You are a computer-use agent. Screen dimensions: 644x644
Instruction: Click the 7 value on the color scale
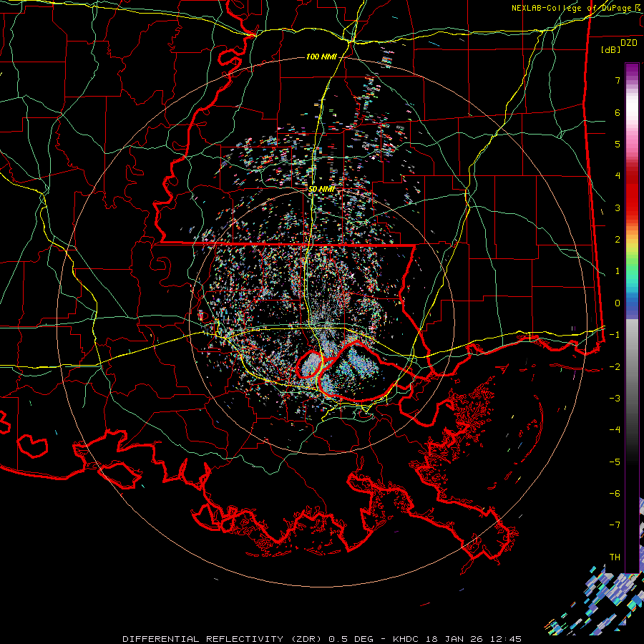pos(618,80)
